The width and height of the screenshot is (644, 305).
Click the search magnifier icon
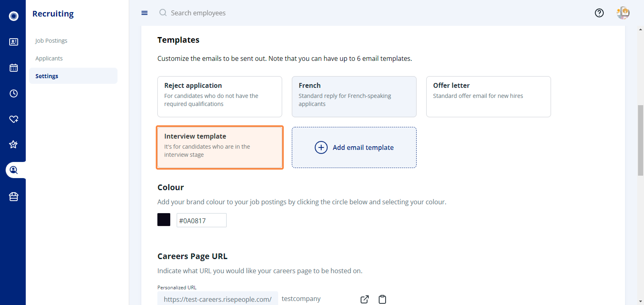pos(163,12)
